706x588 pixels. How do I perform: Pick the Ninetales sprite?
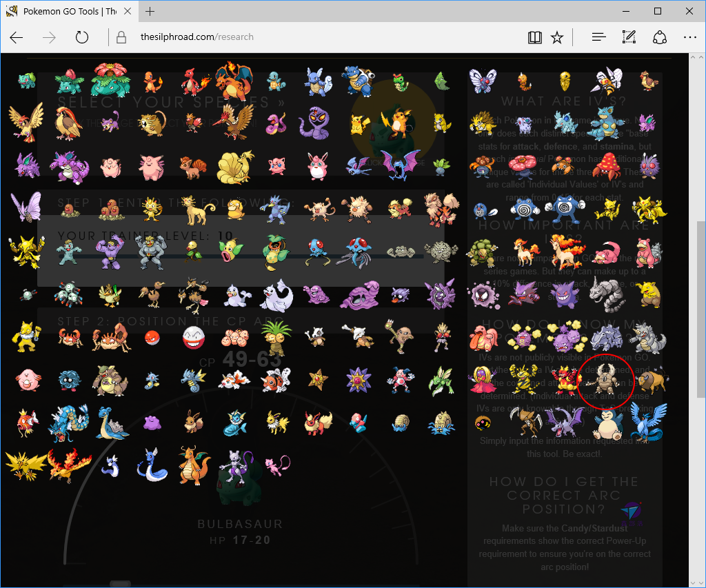click(x=235, y=167)
